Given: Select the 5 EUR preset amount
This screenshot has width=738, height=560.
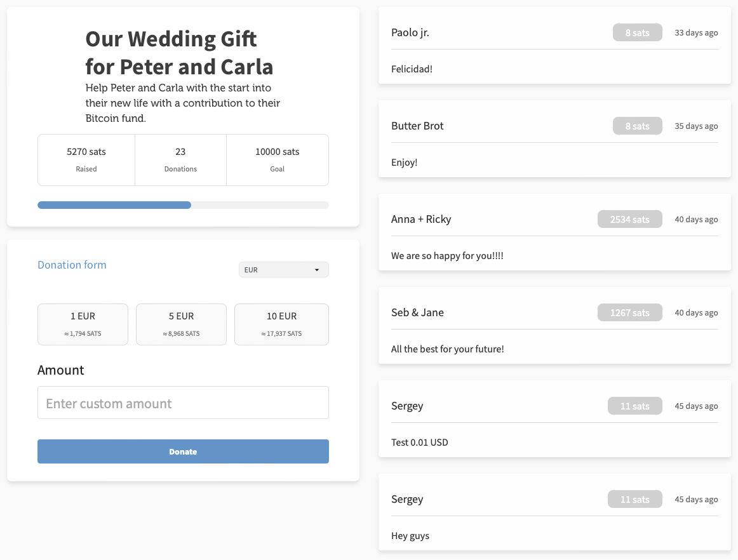Looking at the screenshot, I should tap(181, 324).
